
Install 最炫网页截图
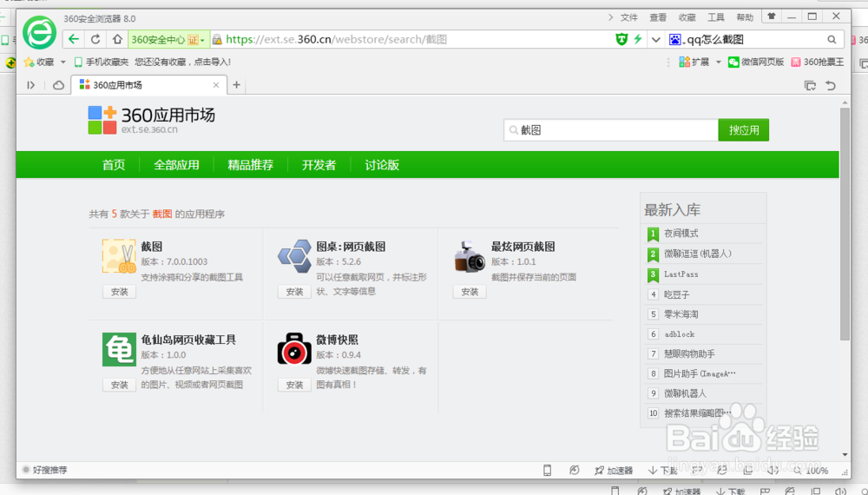470,292
